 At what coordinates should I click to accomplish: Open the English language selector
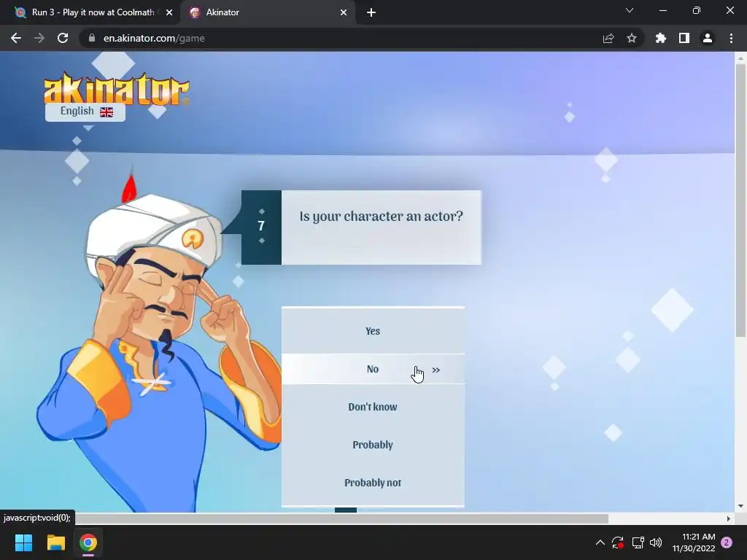[85, 112]
